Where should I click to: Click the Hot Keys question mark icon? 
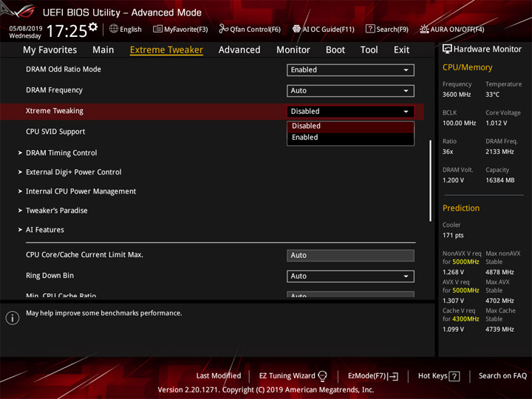click(x=454, y=376)
